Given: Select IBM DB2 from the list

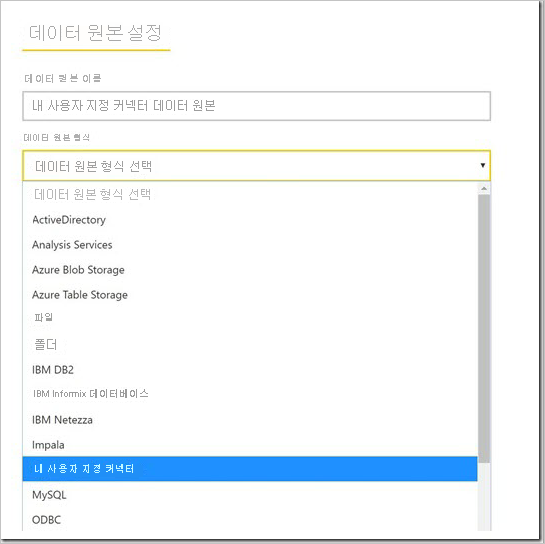Looking at the screenshot, I should [250, 370].
